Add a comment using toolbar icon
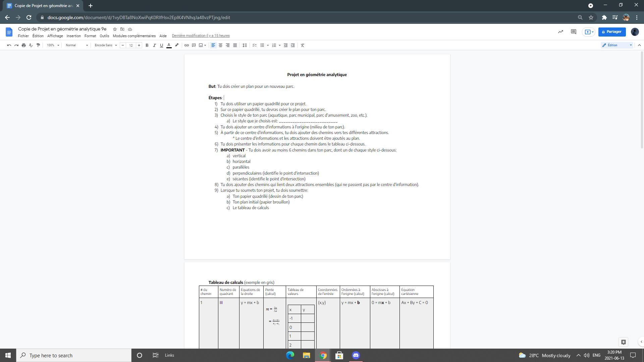644x362 pixels. (x=194, y=45)
